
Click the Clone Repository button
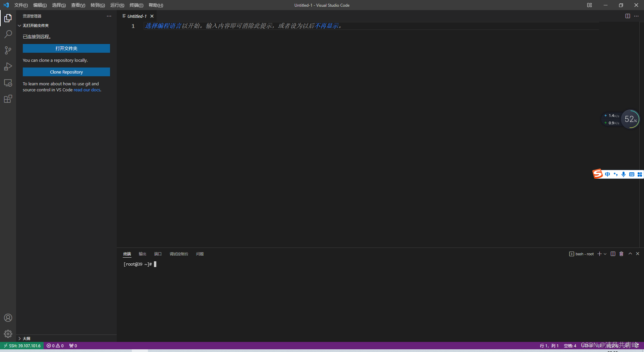(x=66, y=72)
